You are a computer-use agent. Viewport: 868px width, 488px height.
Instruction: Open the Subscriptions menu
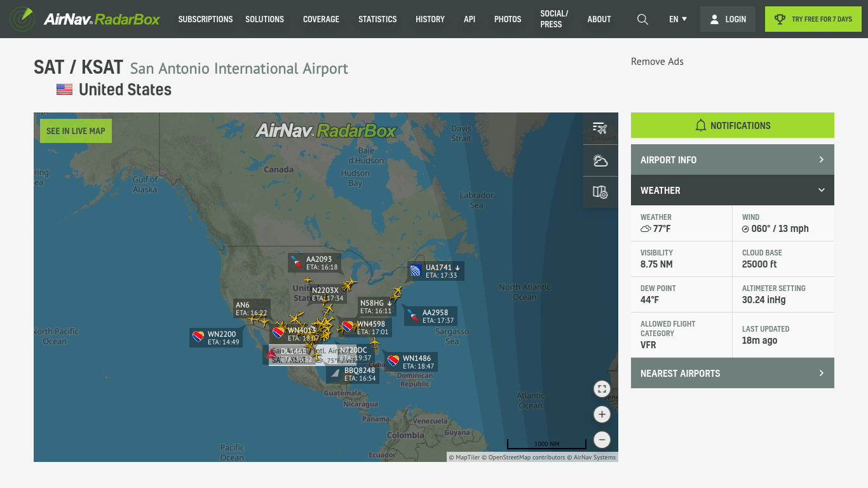tap(205, 19)
